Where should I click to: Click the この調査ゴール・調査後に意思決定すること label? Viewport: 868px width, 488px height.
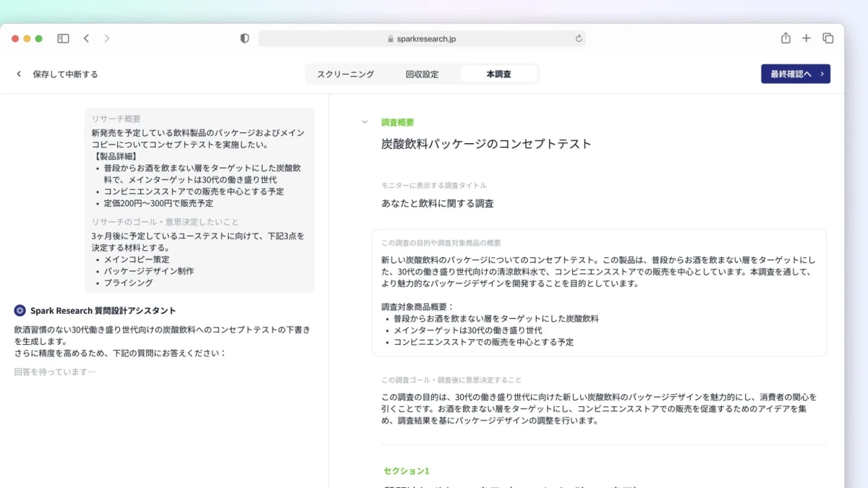[451, 380]
